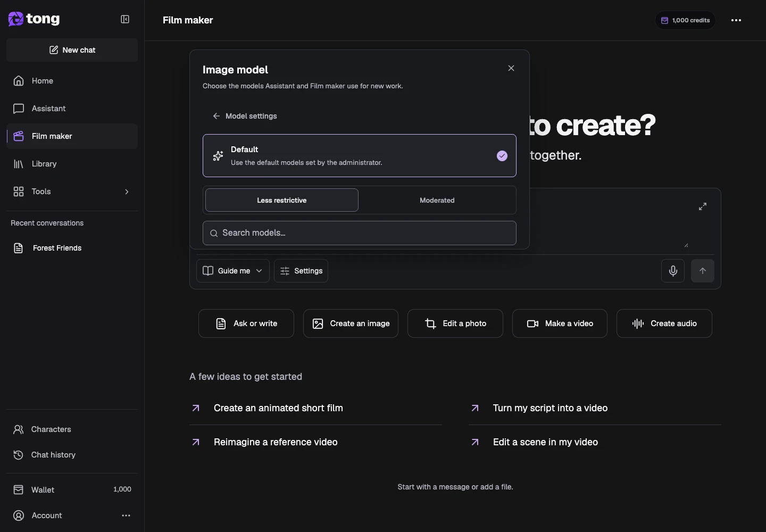Select 'Edit a scene in my video' idea
Viewport: 766px width, 532px height.
point(595,442)
